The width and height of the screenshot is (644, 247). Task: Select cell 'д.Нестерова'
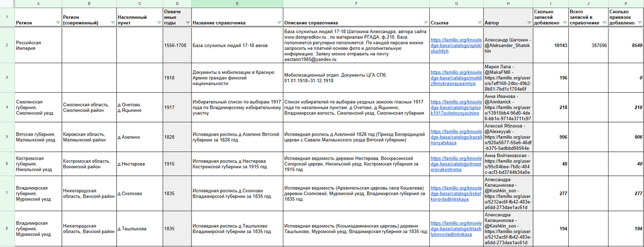(139, 163)
